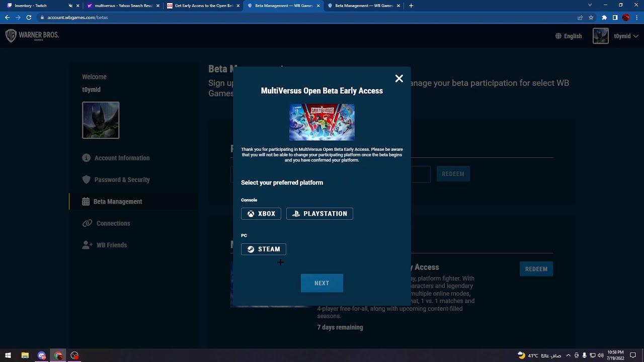Click the address bar URL
The image size is (644, 362).
click(77, 17)
